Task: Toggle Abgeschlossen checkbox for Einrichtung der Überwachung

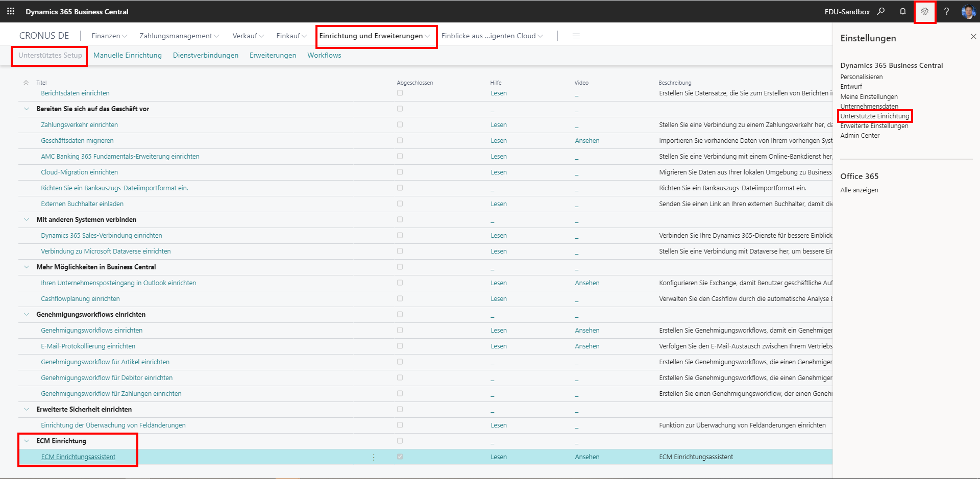Action: (x=400, y=425)
